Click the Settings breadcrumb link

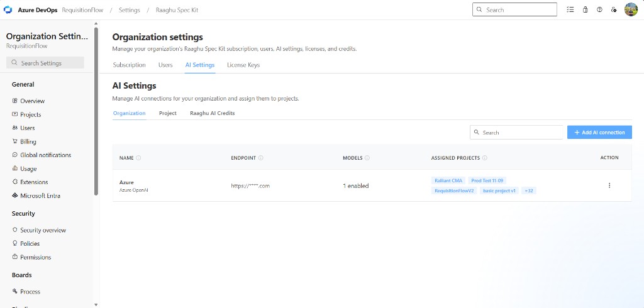point(130,10)
